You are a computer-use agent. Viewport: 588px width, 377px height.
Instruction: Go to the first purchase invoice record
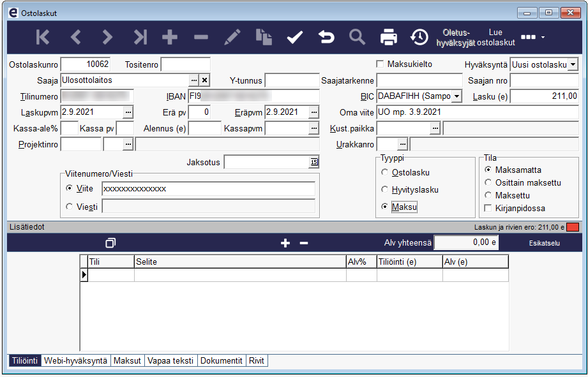pyautogui.click(x=43, y=37)
